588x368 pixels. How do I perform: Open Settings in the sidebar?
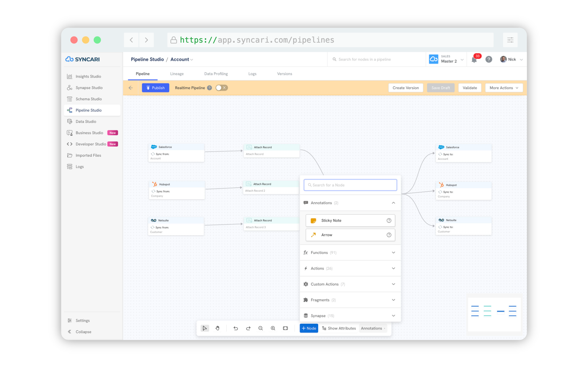click(92, 320)
